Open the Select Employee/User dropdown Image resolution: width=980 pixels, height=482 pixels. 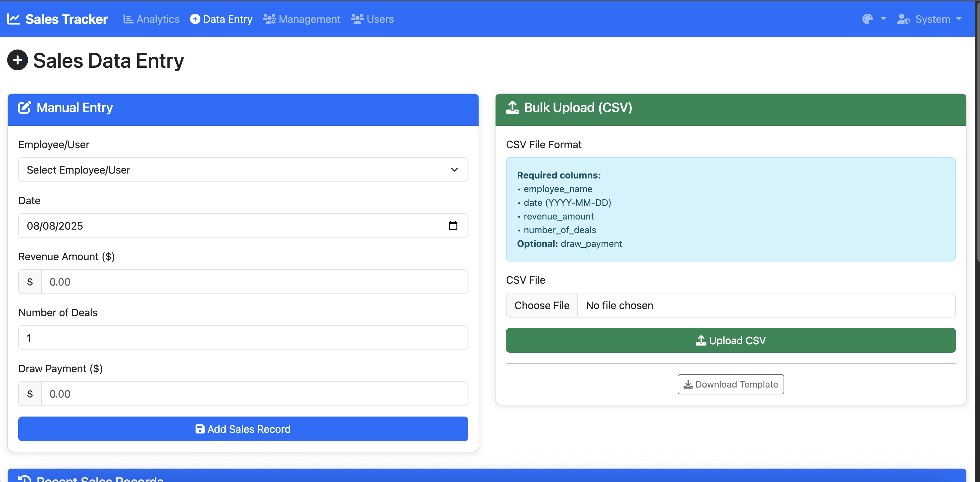tap(243, 170)
